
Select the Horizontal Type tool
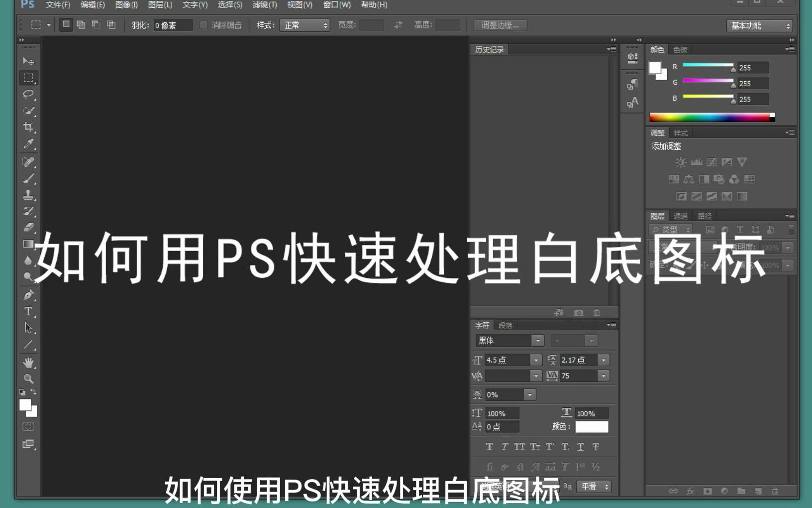point(28,312)
